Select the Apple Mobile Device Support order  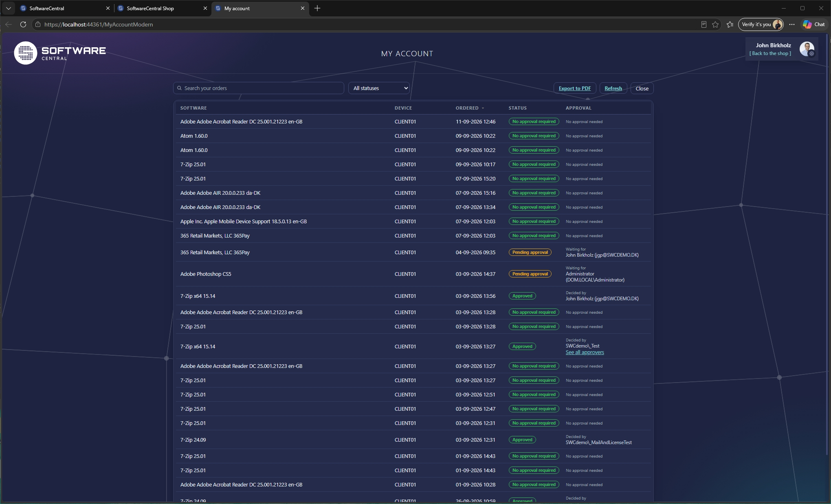tap(413, 221)
